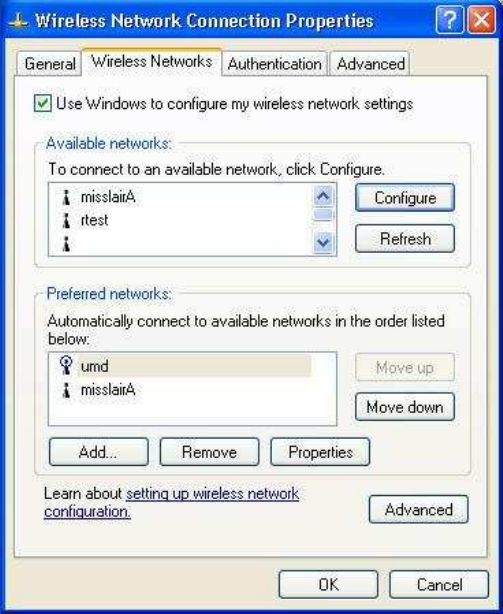Refresh the Available networks list
The image size is (503, 614).
pyautogui.click(x=405, y=238)
